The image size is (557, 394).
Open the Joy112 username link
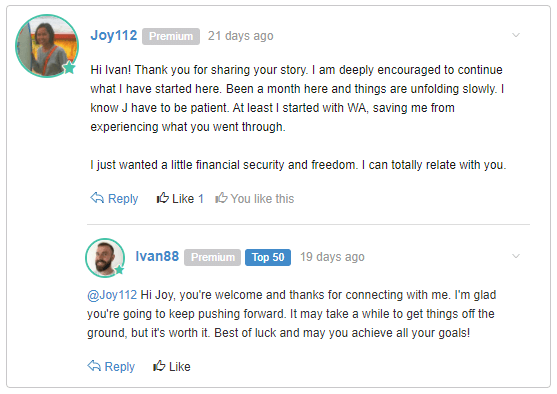coord(114,36)
